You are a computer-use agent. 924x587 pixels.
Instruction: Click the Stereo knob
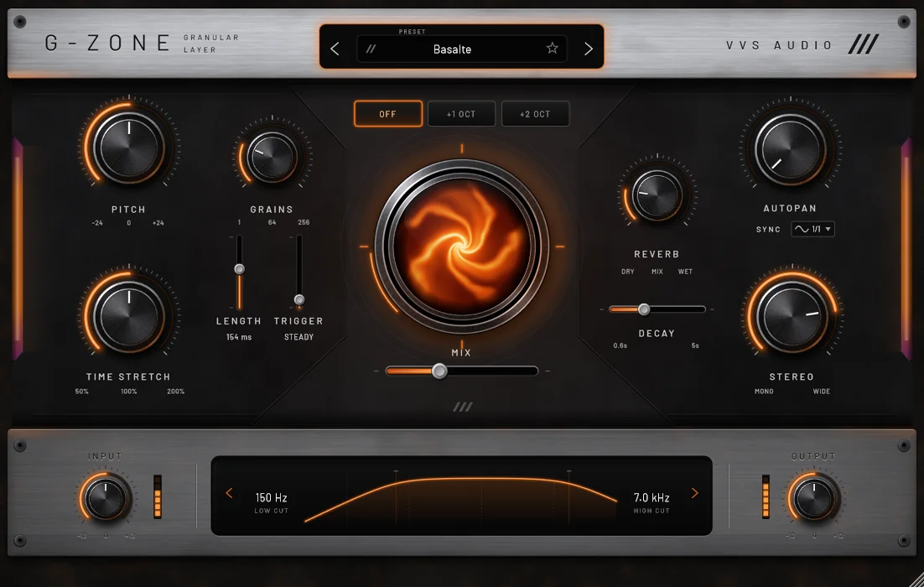pos(792,316)
